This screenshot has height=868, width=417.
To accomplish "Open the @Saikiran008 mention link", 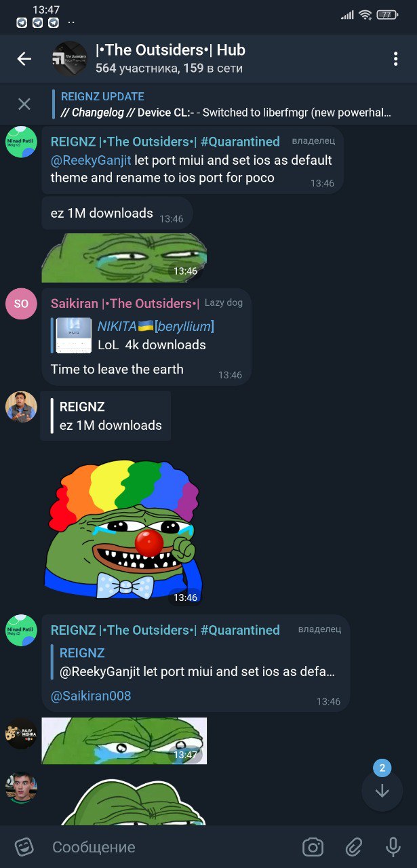I will pos(91,696).
